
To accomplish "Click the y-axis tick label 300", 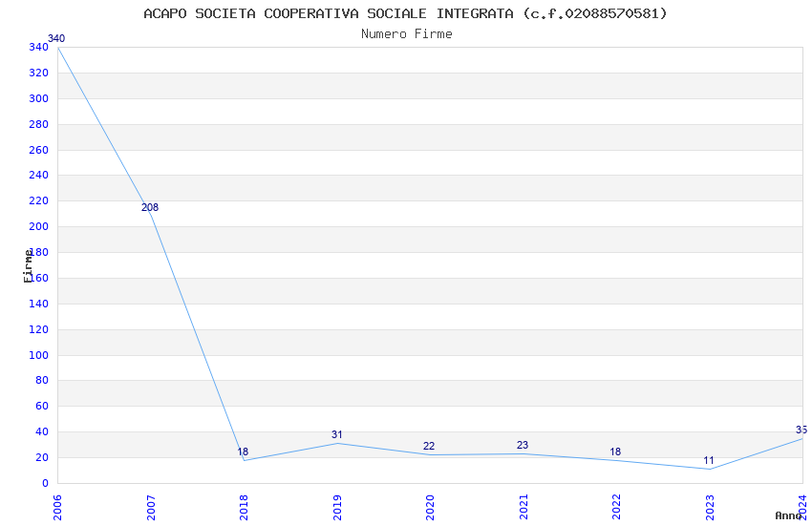I will point(39,98).
